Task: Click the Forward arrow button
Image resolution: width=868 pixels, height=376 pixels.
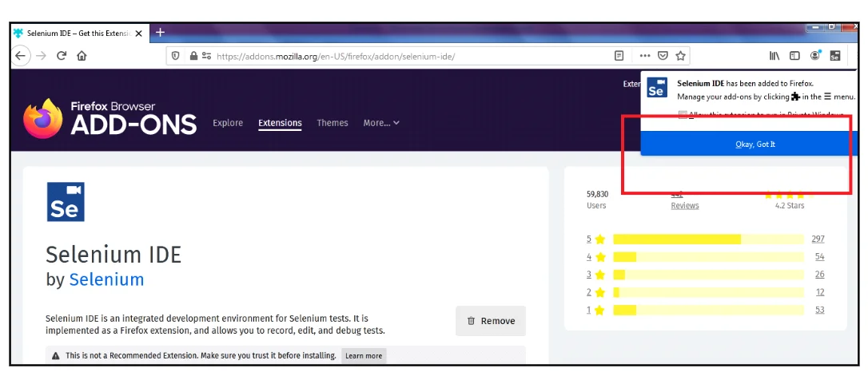Action: (41, 56)
